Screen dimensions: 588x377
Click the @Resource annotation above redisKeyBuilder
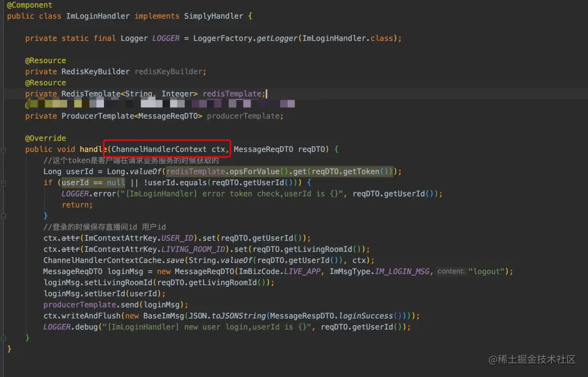click(x=45, y=60)
